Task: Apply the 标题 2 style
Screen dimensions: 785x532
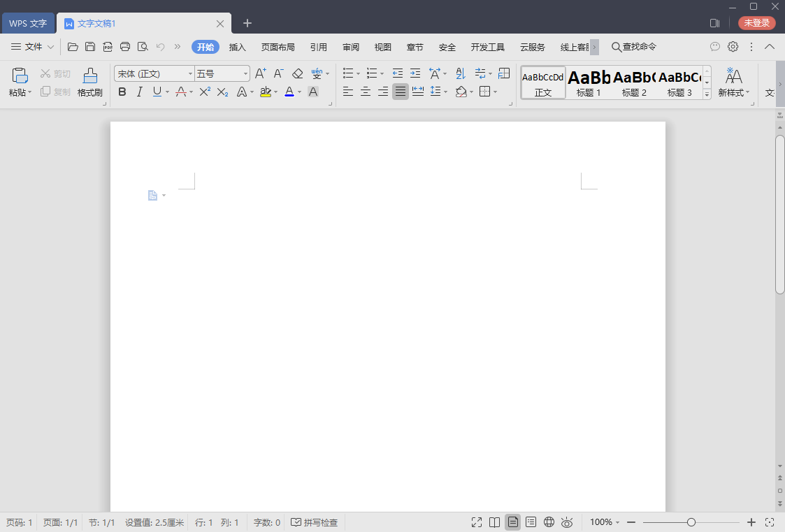Action: click(x=634, y=82)
